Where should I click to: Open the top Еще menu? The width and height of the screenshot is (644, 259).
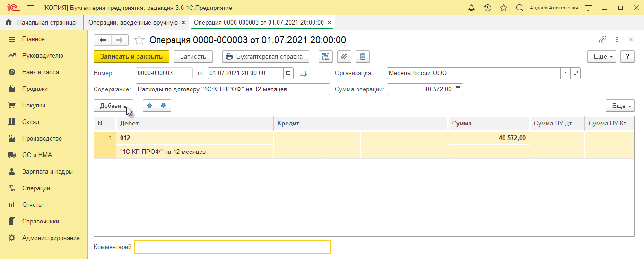coord(601,56)
